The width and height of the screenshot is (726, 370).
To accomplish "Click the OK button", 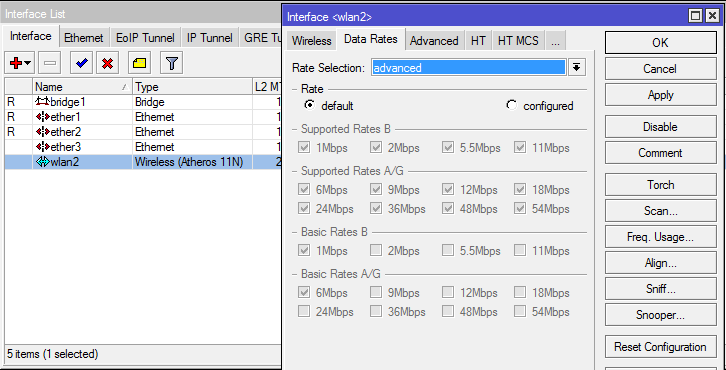I will (x=660, y=42).
